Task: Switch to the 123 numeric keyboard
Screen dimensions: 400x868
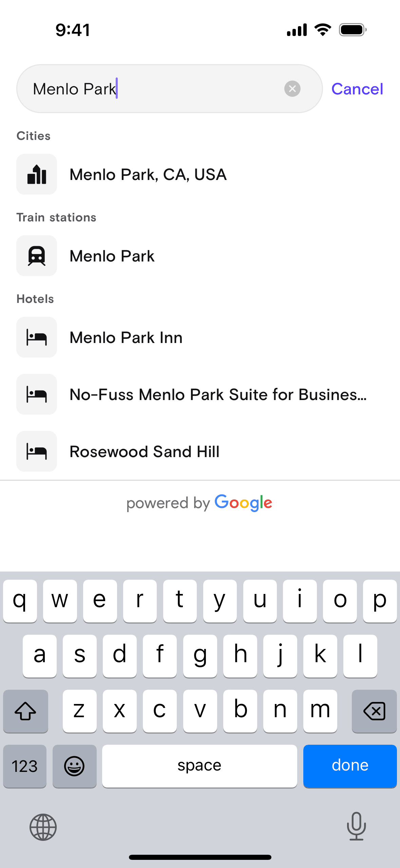Action: (x=25, y=766)
